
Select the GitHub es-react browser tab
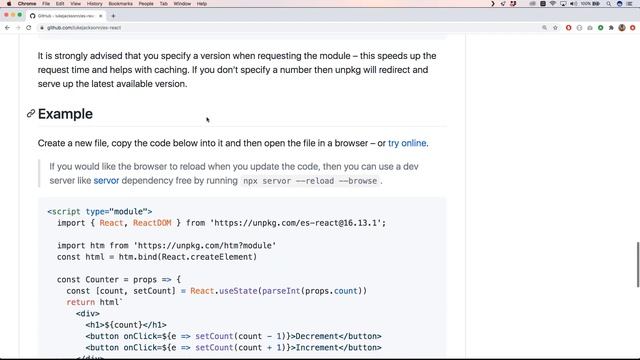65,16
